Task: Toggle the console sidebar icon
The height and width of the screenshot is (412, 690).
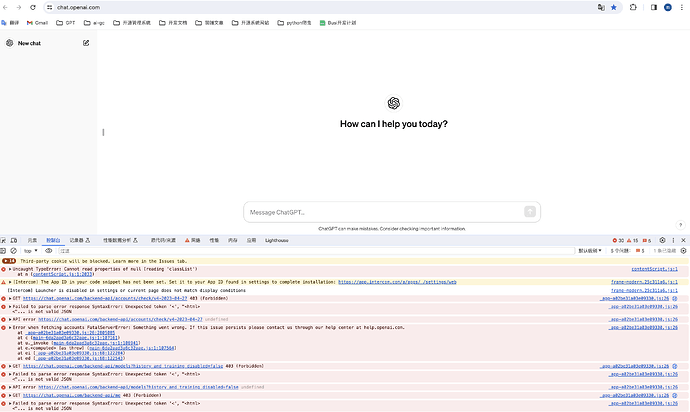Action: (x=3, y=251)
